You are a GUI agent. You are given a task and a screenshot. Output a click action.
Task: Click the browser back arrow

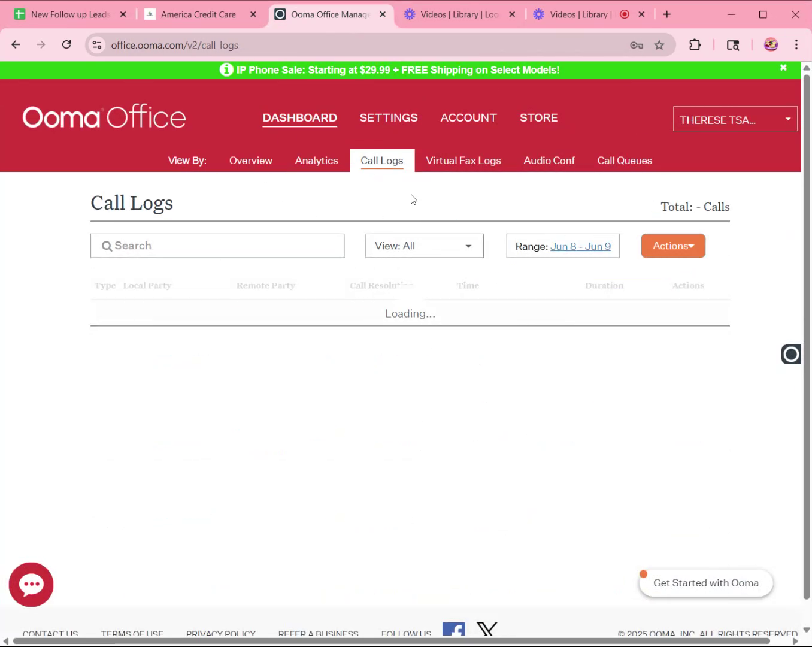[16, 45]
